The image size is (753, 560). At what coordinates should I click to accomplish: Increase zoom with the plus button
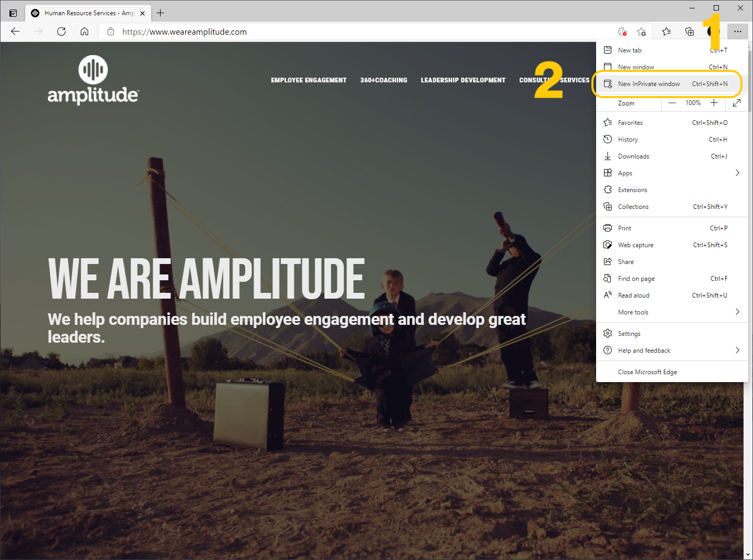click(714, 103)
